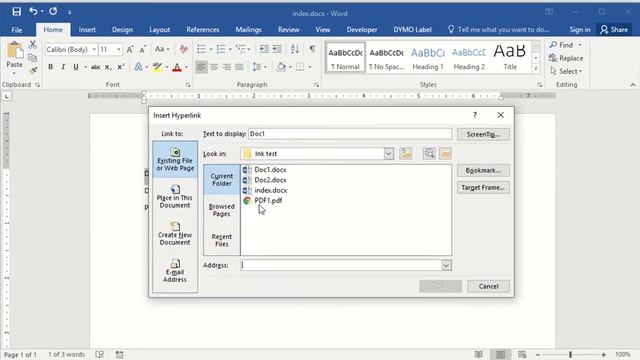This screenshot has height=360, width=640.
Task: Click the Browse the Web icon
Action: coord(429,153)
